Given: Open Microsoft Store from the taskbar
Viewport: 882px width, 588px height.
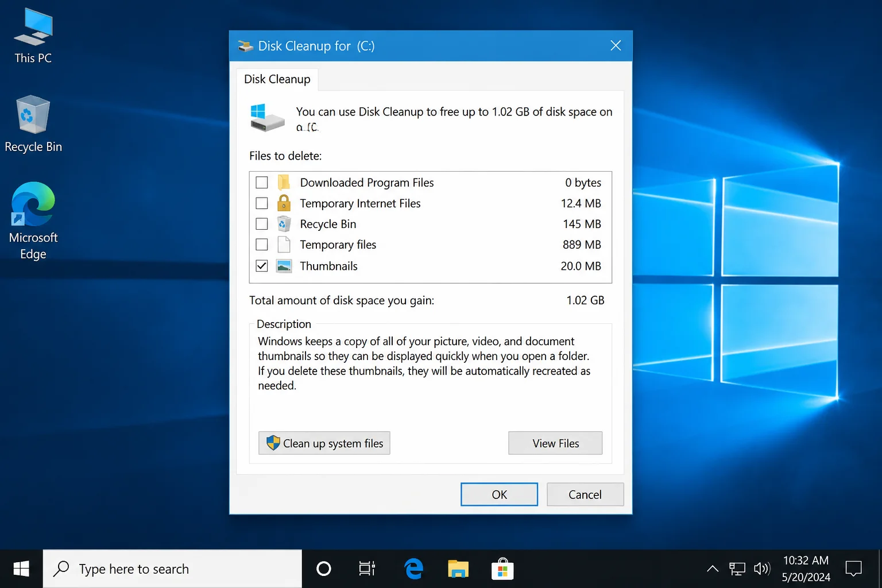Looking at the screenshot, I should [502, 569].
